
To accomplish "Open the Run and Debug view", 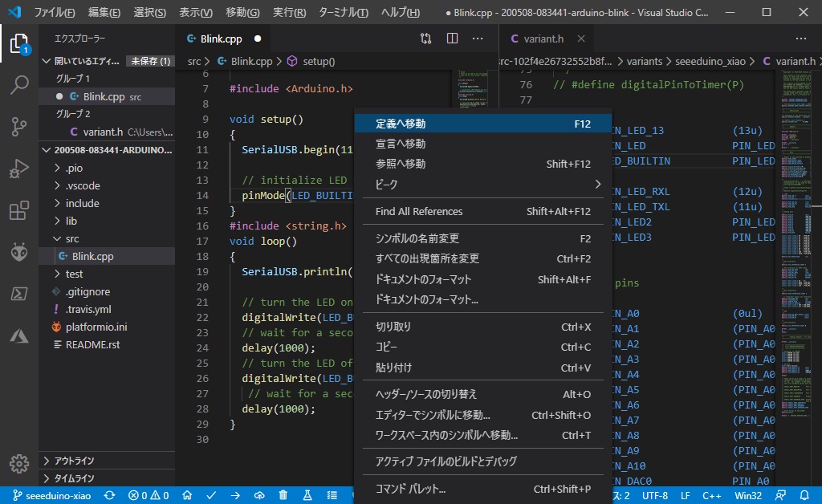I will (x=19, y=169).
